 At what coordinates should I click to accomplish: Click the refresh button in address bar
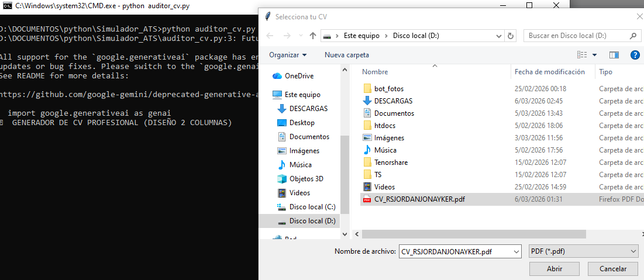coord(511,36)
